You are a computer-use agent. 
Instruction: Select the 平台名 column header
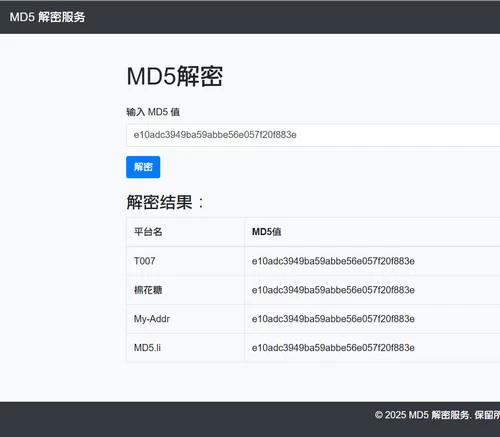coord(148,232)
